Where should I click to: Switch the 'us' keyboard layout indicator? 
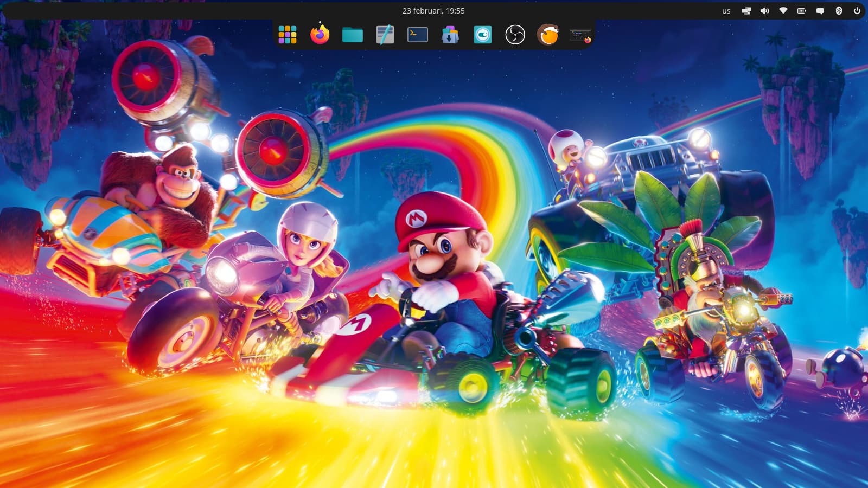tap(726, 11)
